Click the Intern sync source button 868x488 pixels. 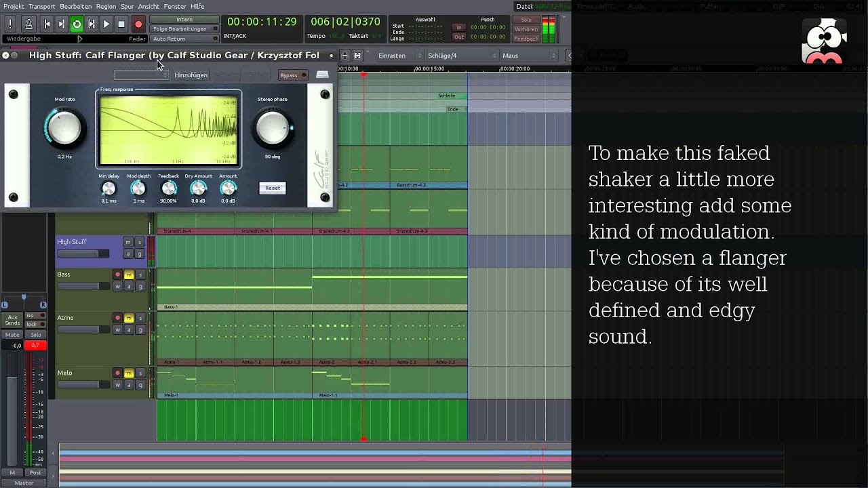click(184, 20)
